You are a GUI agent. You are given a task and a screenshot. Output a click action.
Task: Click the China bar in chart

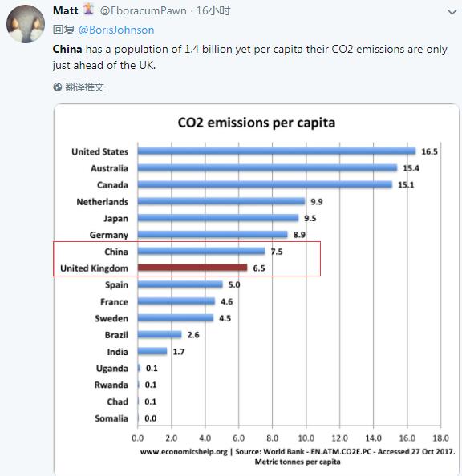tap(201, 251)
